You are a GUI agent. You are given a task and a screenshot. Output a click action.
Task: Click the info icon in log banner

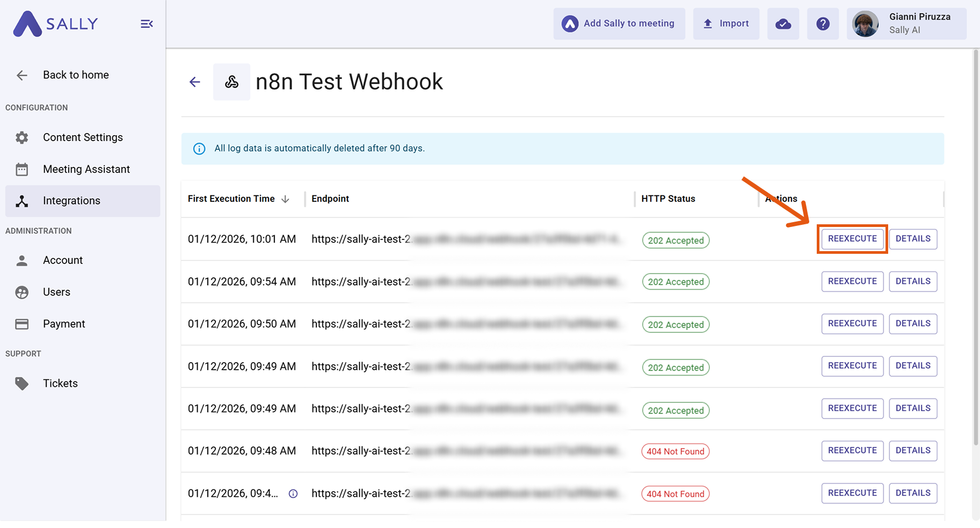pos(199,149)
